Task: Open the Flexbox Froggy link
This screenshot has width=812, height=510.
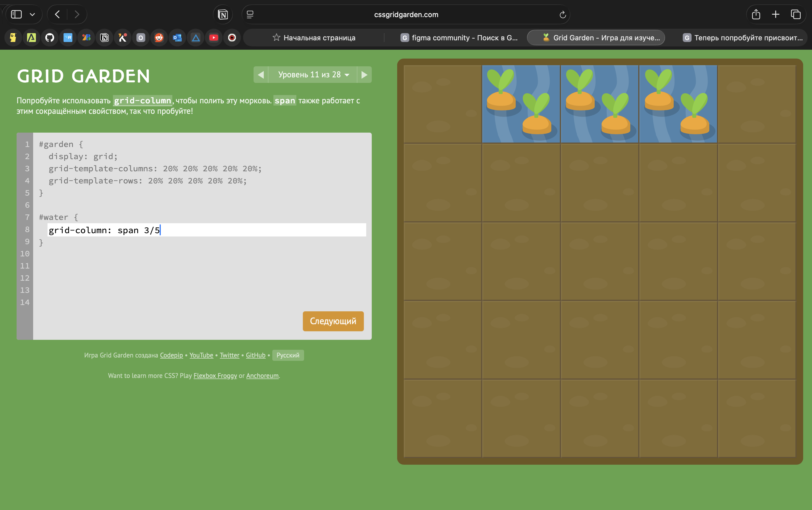Action: click(215, 376)
